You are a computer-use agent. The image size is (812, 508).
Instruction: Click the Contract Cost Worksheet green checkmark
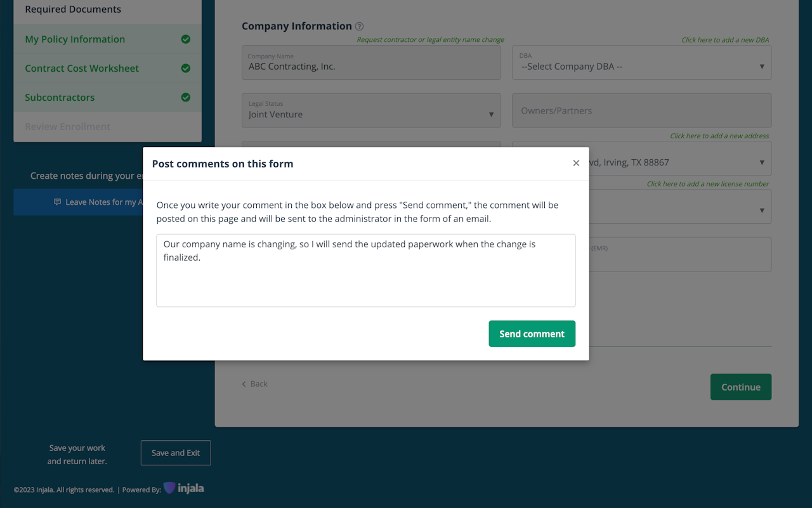[x=186, y=68]
